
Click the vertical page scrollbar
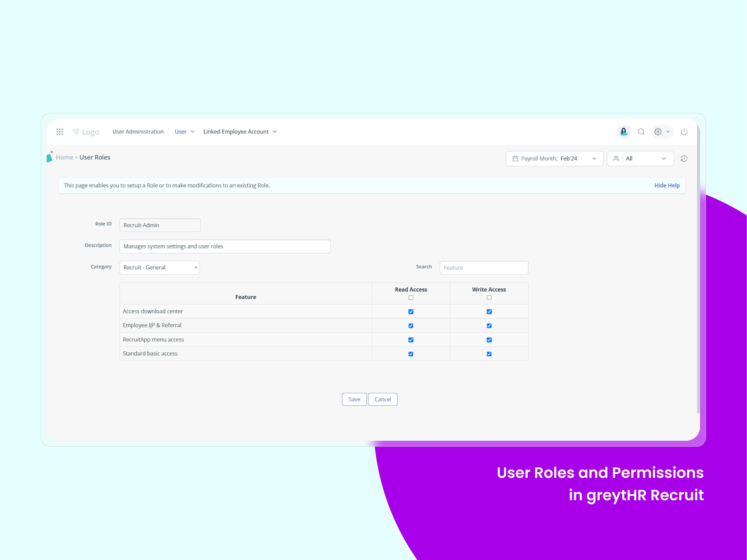coord(698,270)
